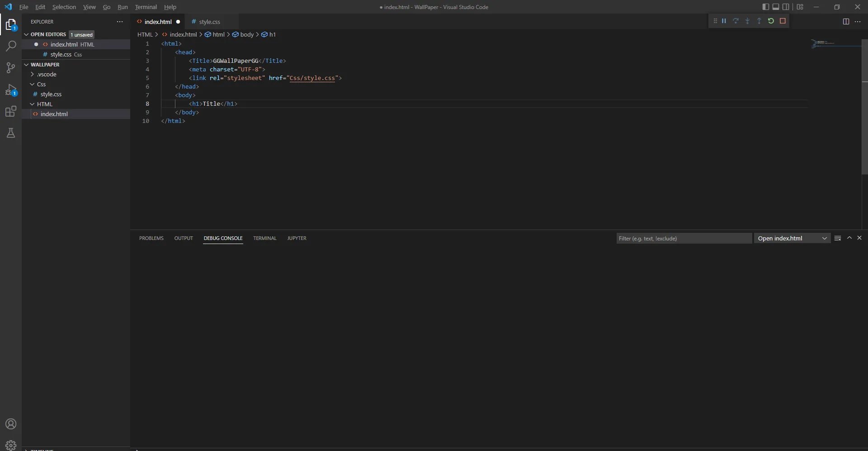Open the Run and Debug view
This screenshot has width=868, height=451.
(11, 90)
